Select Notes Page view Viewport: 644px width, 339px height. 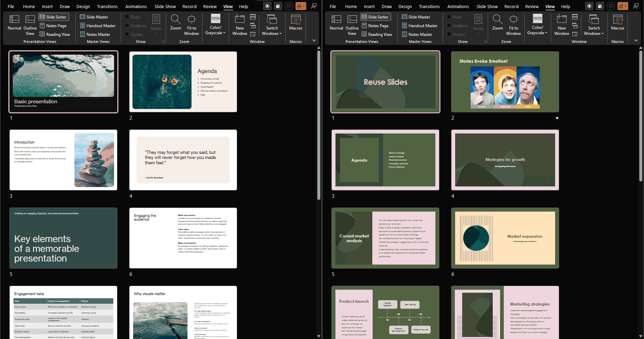tap(53, 25)
